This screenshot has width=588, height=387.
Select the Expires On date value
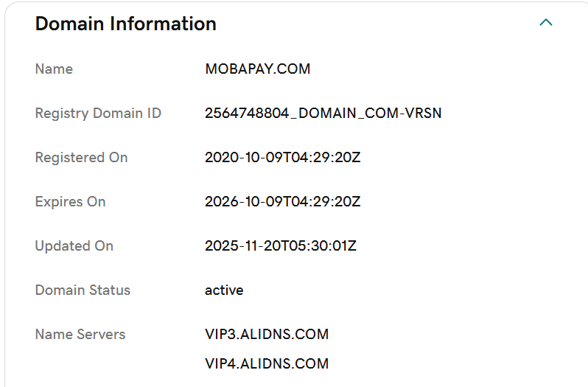[282, 202]
